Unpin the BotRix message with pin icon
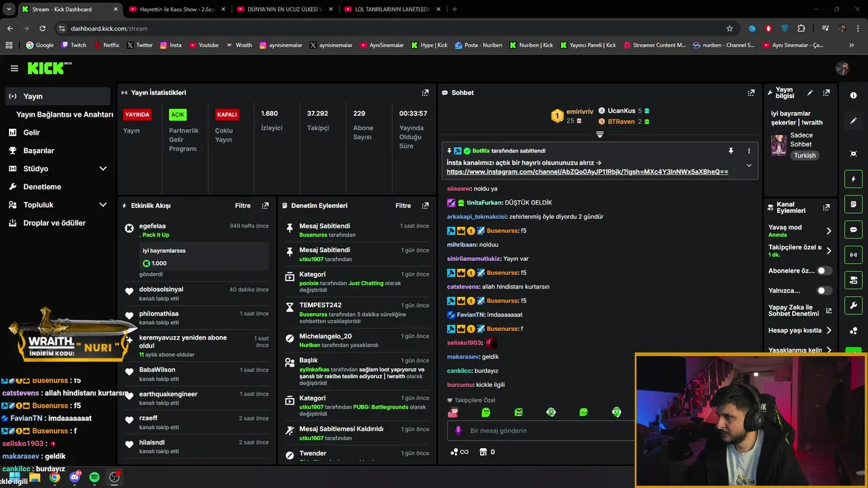Image resolution: width=868 pixels, height=488 pixels. click(x=730, y=150)
